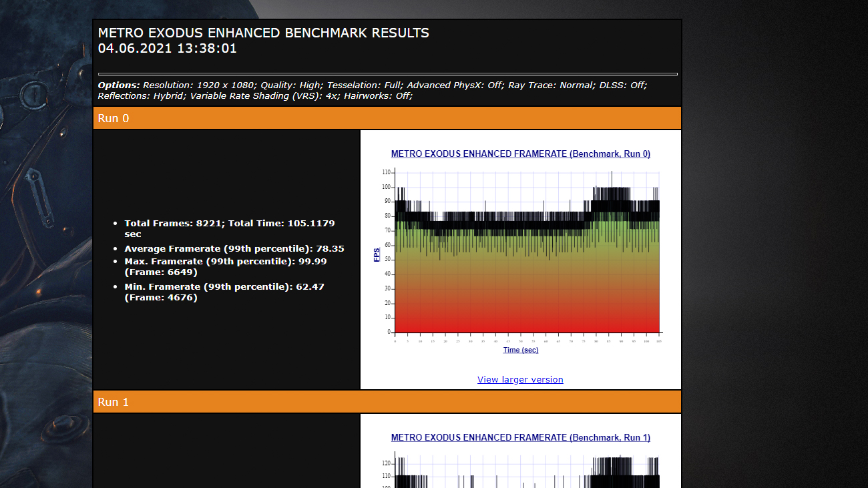The height and width of the screenshot is (488, 868).
Task: Click the Total Frames: 8221 result line
Action: pyautogui.click(x=230, y=228)
